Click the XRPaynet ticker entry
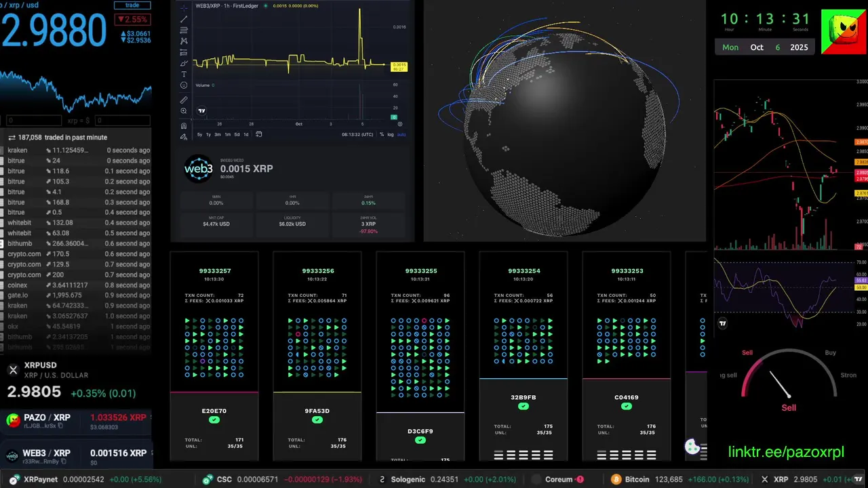868x488 pixels. click(86, 479)
